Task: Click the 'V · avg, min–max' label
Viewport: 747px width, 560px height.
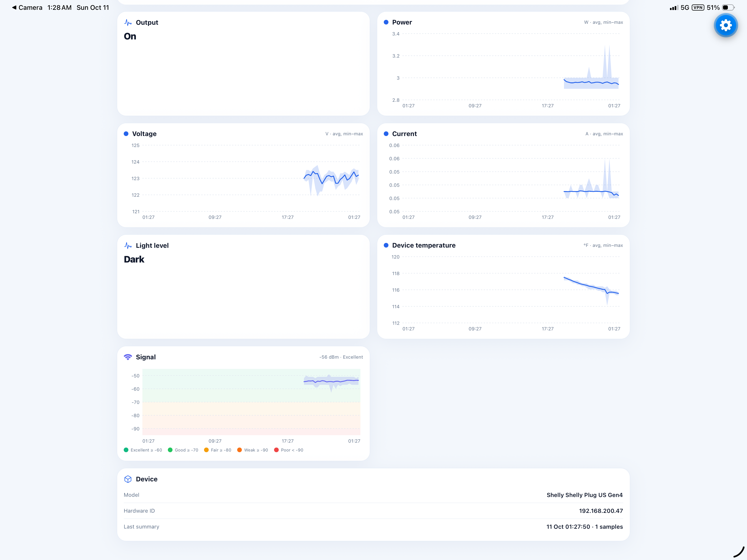Action: click(x=344, y=134)
